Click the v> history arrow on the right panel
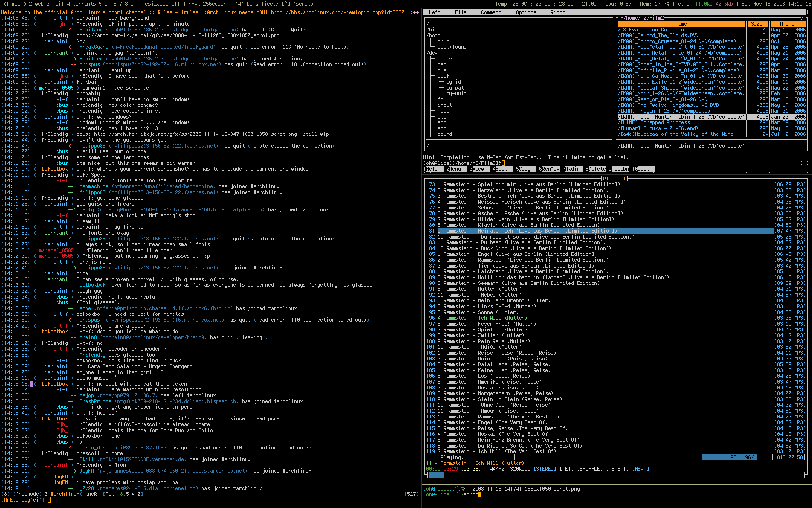Screen dimensions: 812x508 pos(803,18)
